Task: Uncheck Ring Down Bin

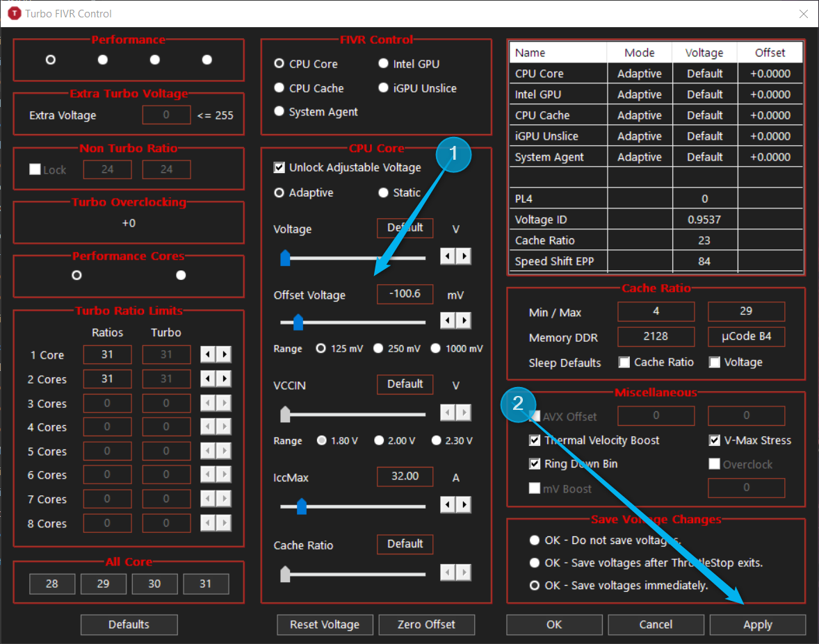Action: point(535,464)
